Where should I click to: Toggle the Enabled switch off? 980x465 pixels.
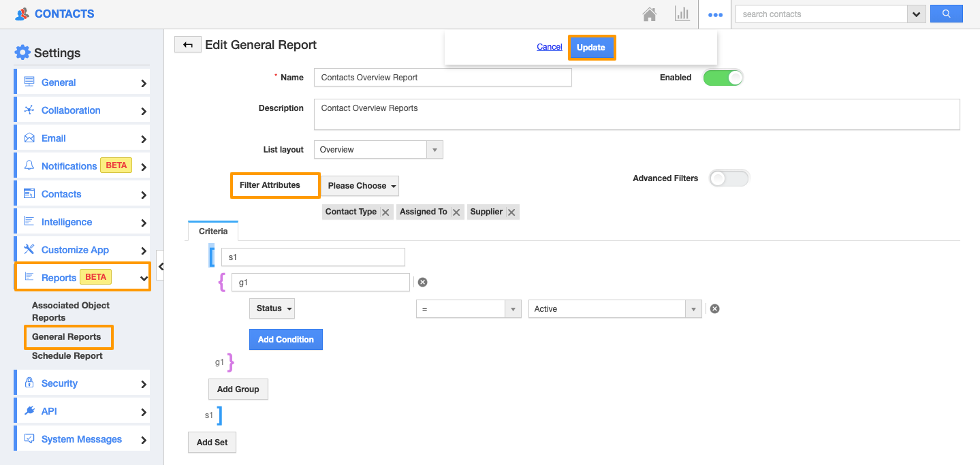pyautogui.click(x=723, y=78)
